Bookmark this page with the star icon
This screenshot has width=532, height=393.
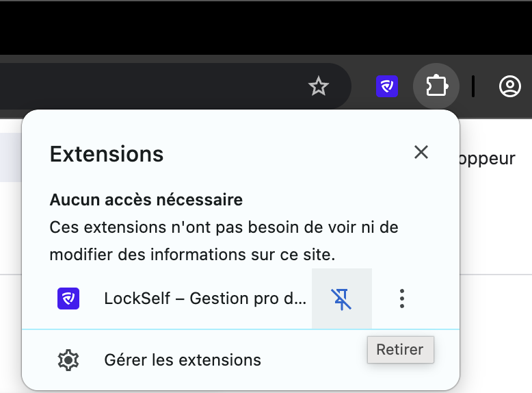318,86
